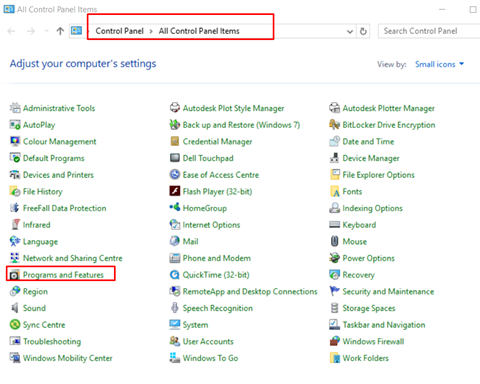The height and width of the screenshot is (384, 480).
Task: Click the Control Panel breadcrumb segment
Action: pos(119,31)
